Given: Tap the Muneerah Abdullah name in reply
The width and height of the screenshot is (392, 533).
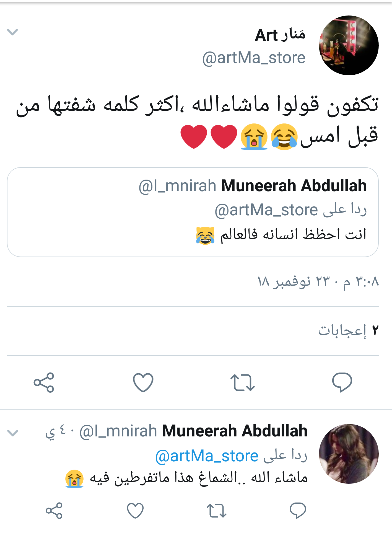Looking at the screenshot, I should pyautogui.click(x=235, y=431).
